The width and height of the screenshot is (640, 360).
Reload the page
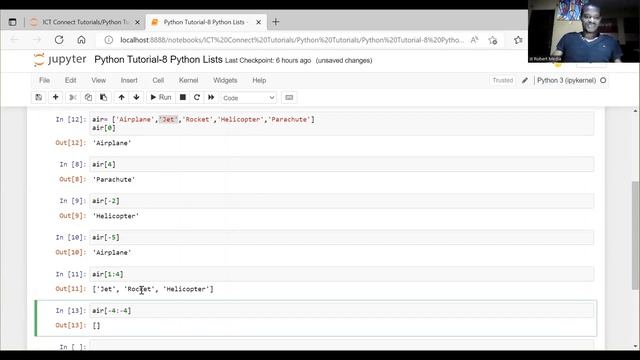(59, 40)
